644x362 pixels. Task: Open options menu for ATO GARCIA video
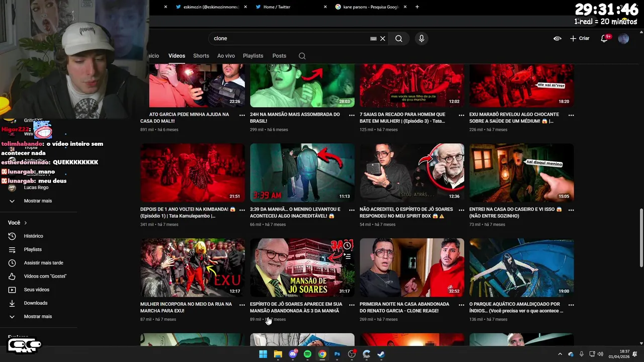pyautogui.click(x=242, y=115)
